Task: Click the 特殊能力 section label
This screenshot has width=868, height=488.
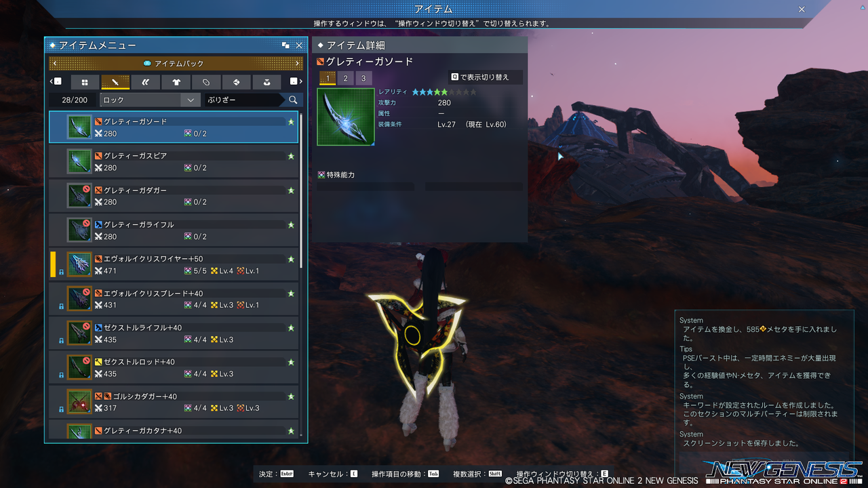Action: click(336, 175)
